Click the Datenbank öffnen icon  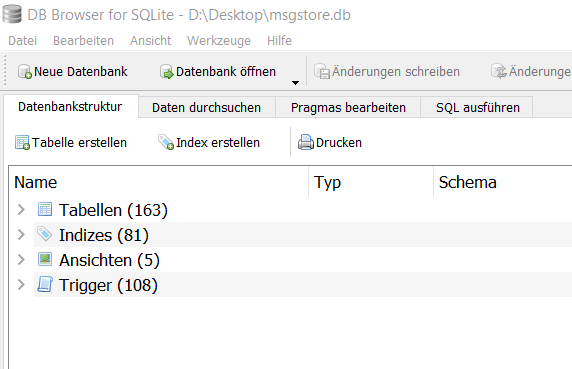167,71
